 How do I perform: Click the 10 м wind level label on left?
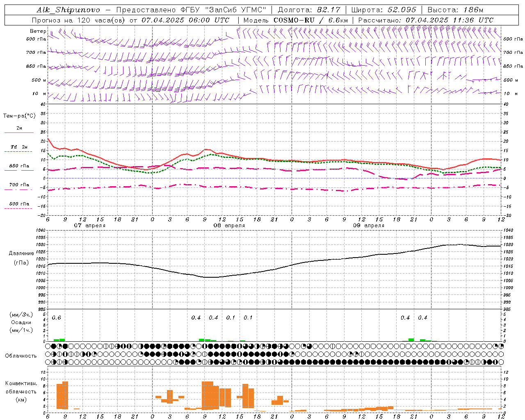[x=39, y=94]
